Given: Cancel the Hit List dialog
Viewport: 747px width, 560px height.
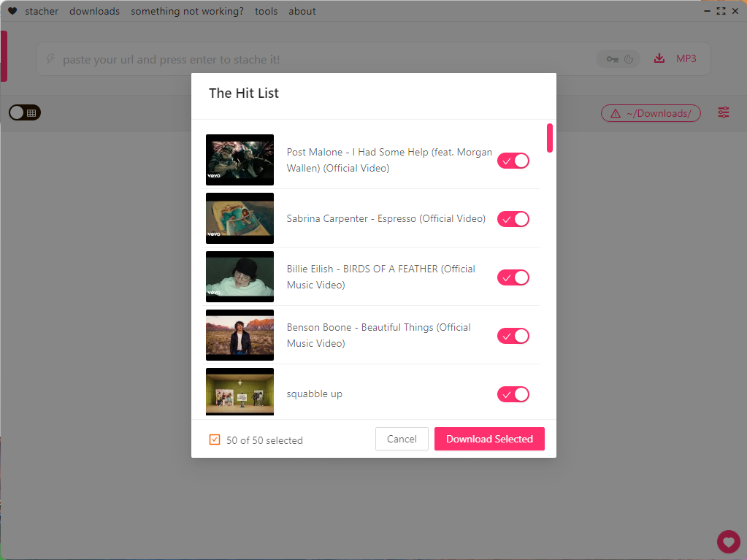Looking at the screenshot, I should 402,439.
